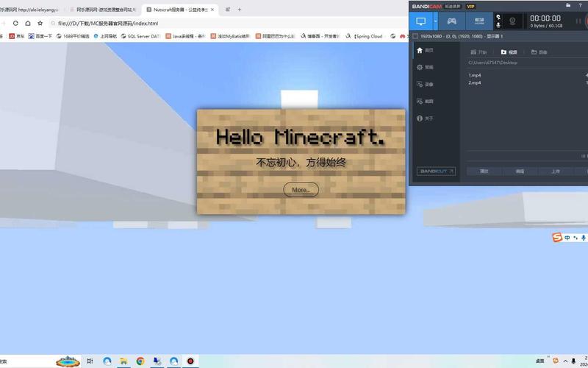588x368 pixels.
Task: Close the Nutscraft服务器 browser tab
Action: tap(212, 10)
